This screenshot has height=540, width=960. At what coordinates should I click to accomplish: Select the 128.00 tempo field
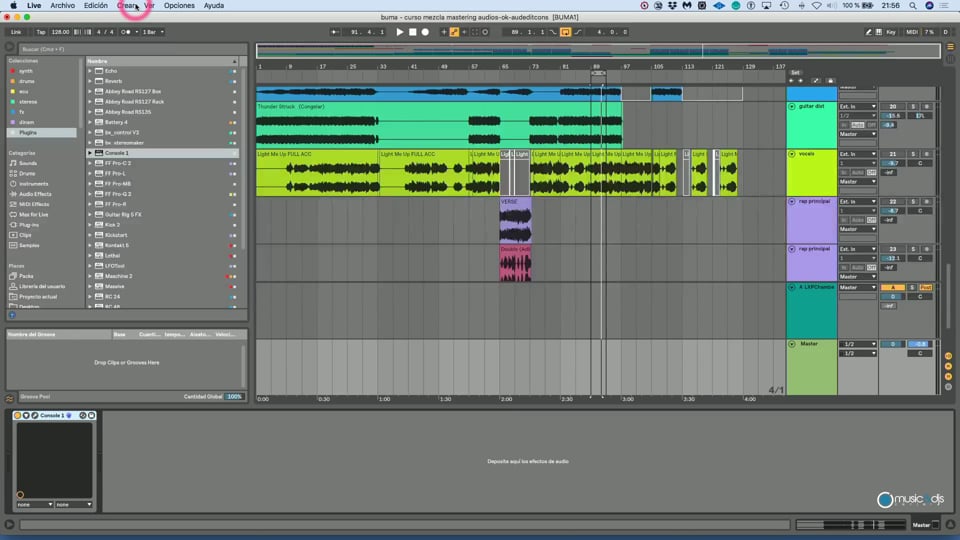(60, 32)
